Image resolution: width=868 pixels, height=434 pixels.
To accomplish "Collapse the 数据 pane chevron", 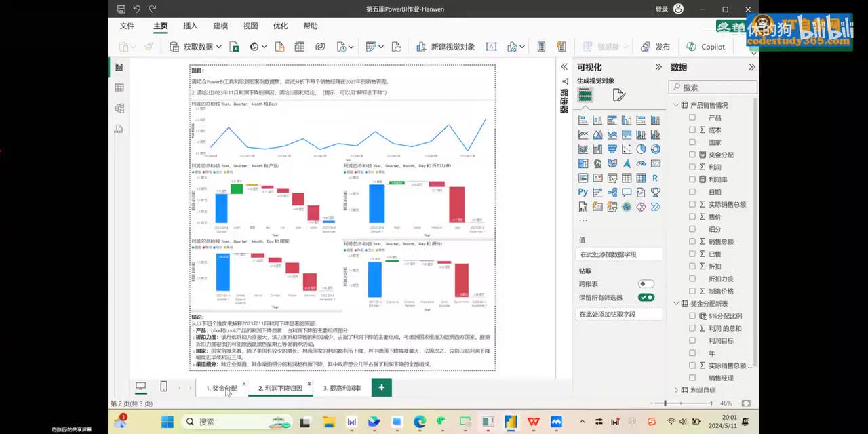I will [751, 67].
